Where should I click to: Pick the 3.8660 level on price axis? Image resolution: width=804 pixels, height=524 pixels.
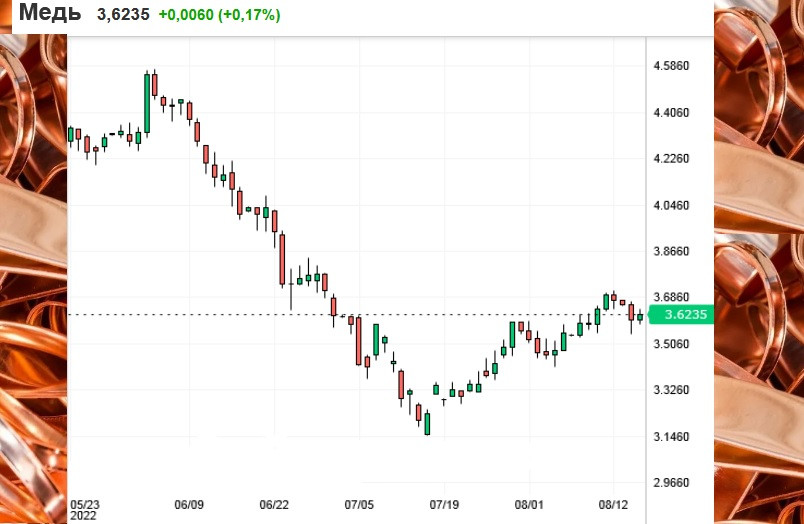[x=672, y=252]
